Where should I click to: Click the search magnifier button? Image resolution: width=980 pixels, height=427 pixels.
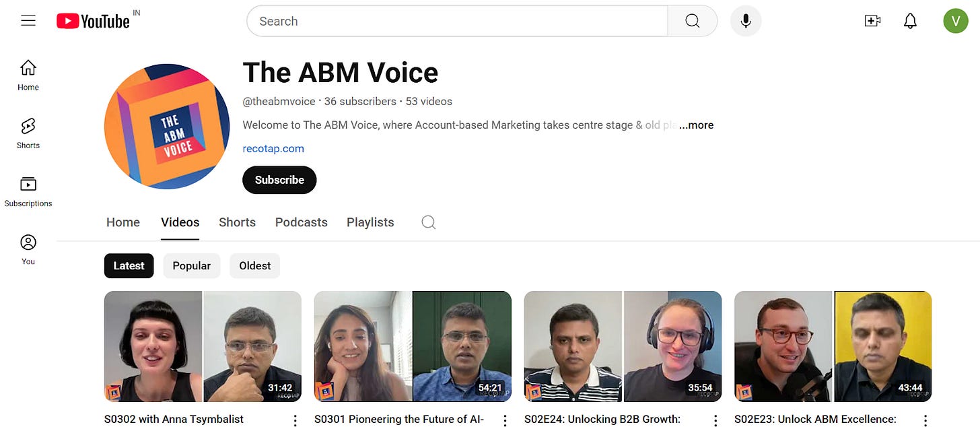point(692,22)
